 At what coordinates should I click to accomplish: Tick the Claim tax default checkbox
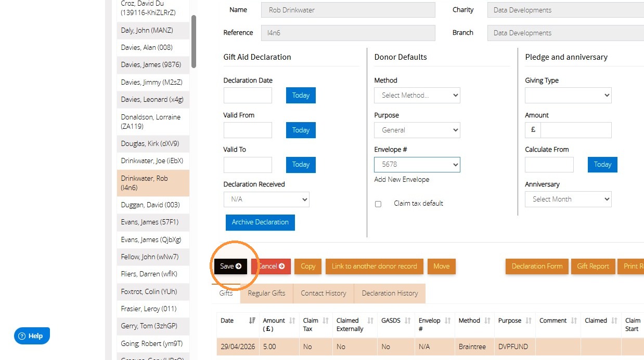[378, 204]
